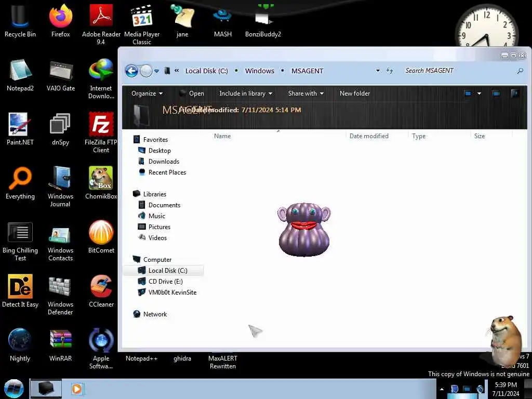Sort by Date modified column
Viewport: 532px width, 399px height.
(x=377, y=136)
